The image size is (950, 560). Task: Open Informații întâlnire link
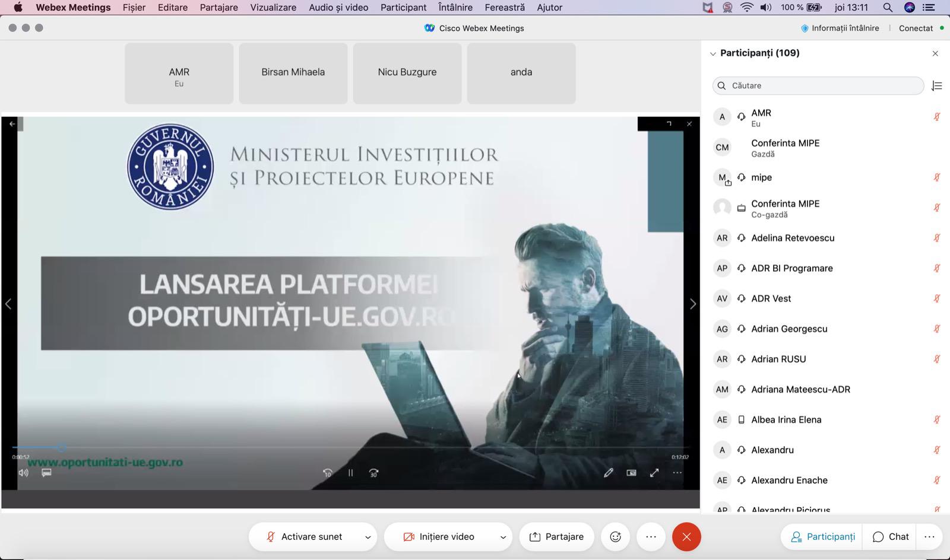coord(840,28)
